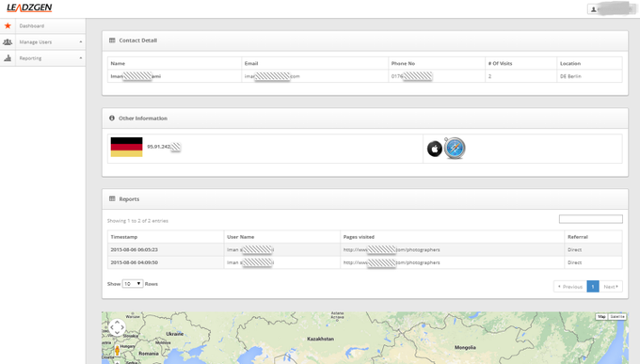
Task: Click the page URL in the 04:09:50 row
Action: [392, 262]
